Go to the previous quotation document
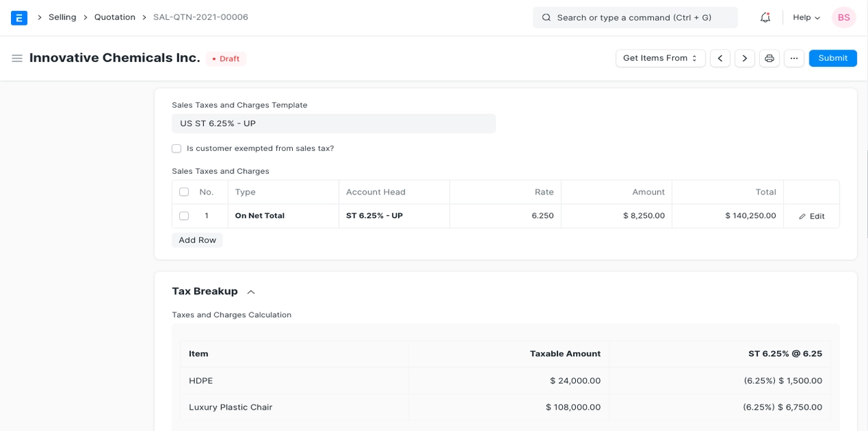 click(720, 59)
